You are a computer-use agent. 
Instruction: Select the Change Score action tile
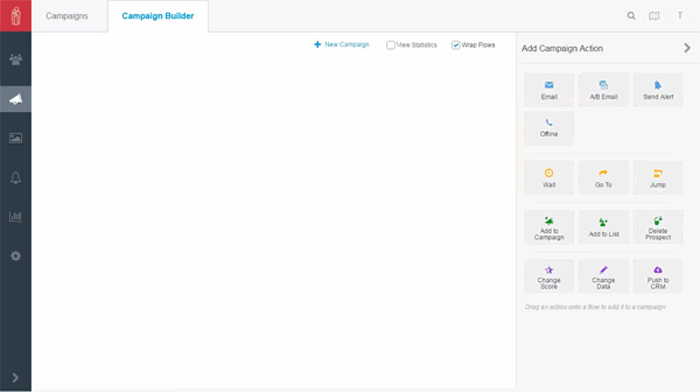pyautogui.click(x=549, y=276)
